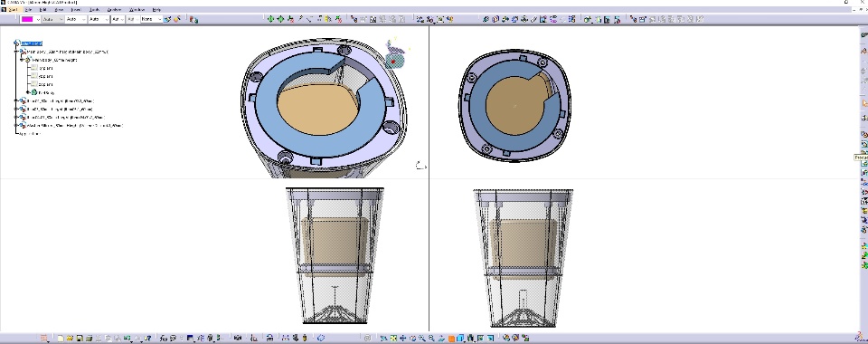Activate the Rotate view tool
The height and width of the screenshot is (344, 868).
(x=413, y=338)
